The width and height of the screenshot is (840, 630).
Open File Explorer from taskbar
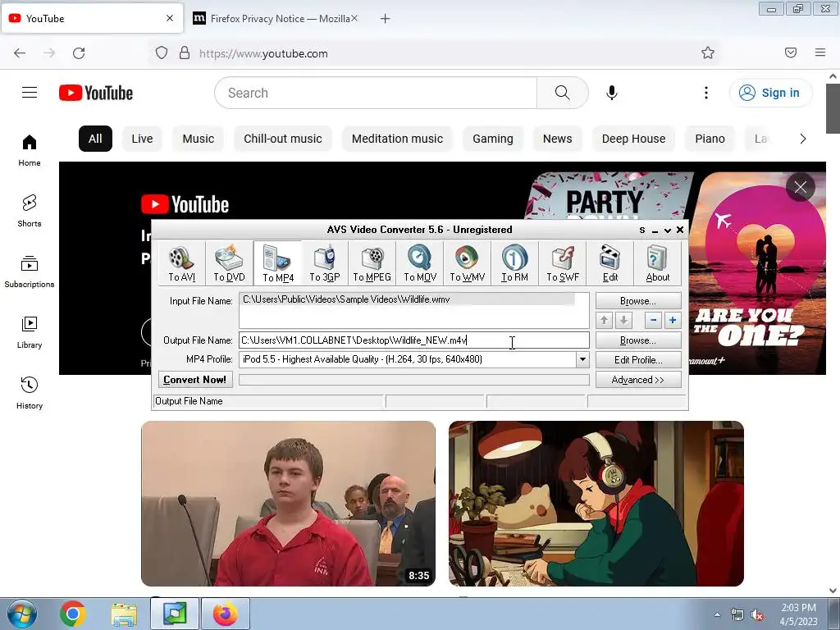[124, 614]
